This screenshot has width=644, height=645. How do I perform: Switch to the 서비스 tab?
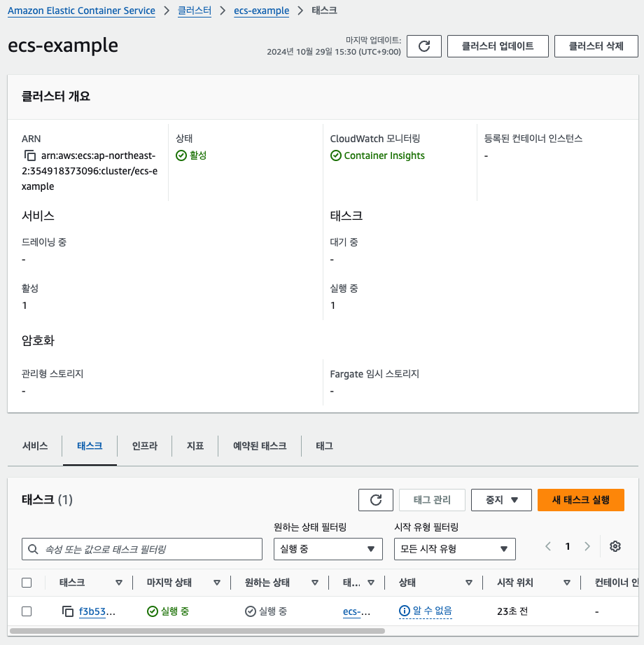(x=35, y=446)
